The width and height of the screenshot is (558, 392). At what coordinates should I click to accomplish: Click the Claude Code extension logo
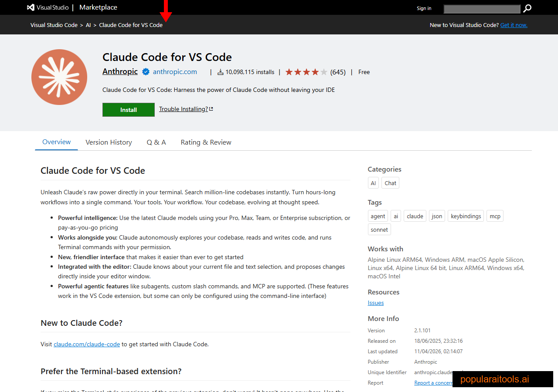[x=59, y=77]
